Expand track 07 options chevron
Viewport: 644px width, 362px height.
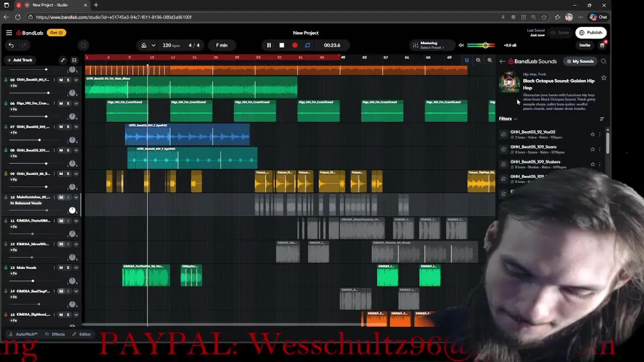76,127
